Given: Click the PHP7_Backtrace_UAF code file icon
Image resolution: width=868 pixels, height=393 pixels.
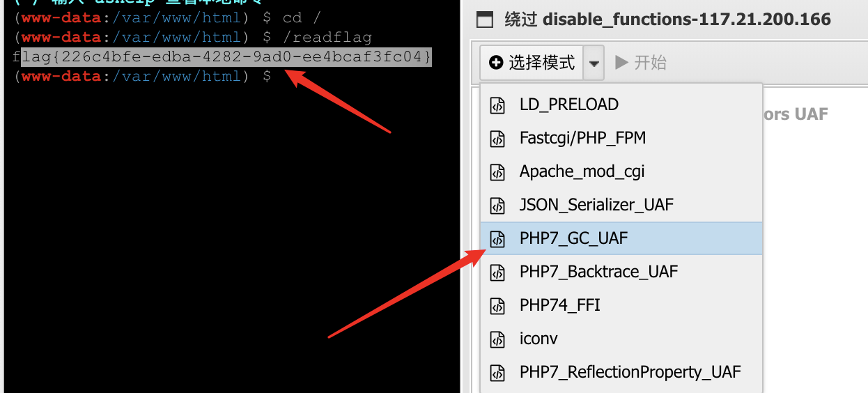Looking at the screenshot, I should [497, 272].
